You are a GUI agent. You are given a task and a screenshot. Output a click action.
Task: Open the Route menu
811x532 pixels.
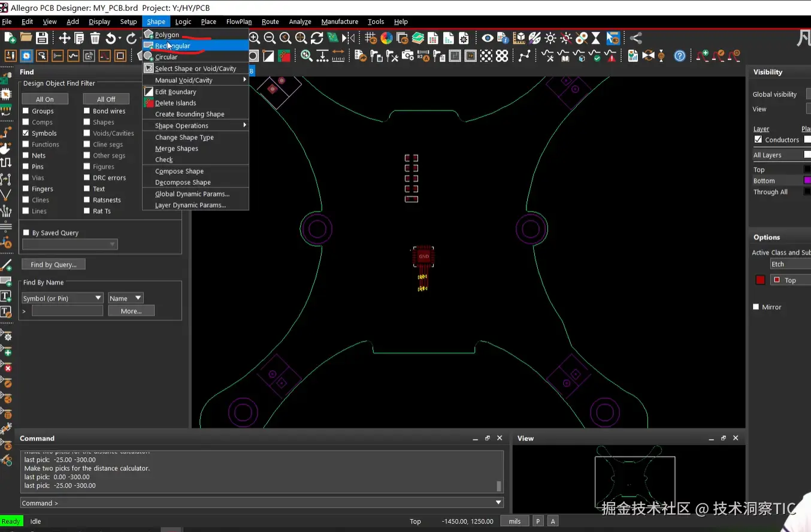(270, 22)
